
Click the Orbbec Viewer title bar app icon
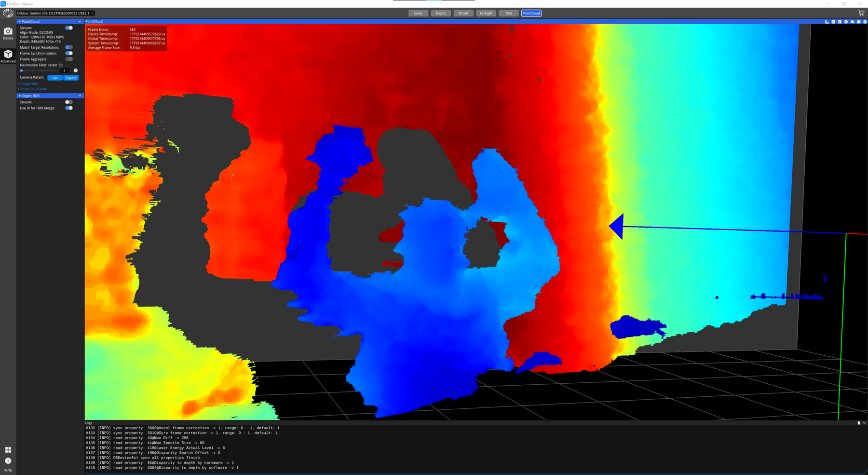3,4
